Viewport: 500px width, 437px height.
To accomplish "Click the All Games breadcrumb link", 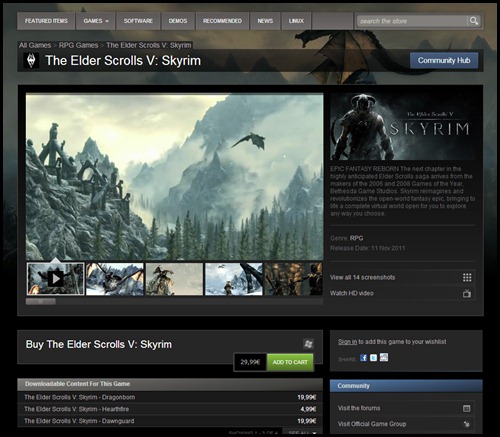I will click(x=35, y=45).
